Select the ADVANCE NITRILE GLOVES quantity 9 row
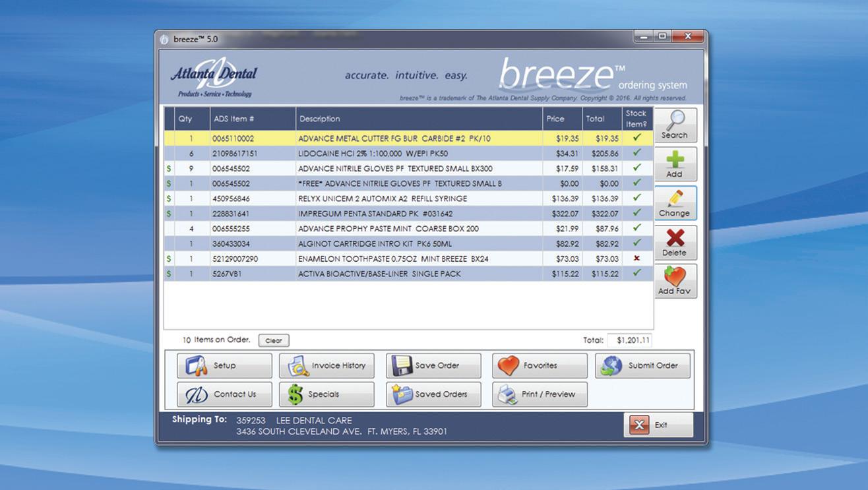 pos(408,169)
